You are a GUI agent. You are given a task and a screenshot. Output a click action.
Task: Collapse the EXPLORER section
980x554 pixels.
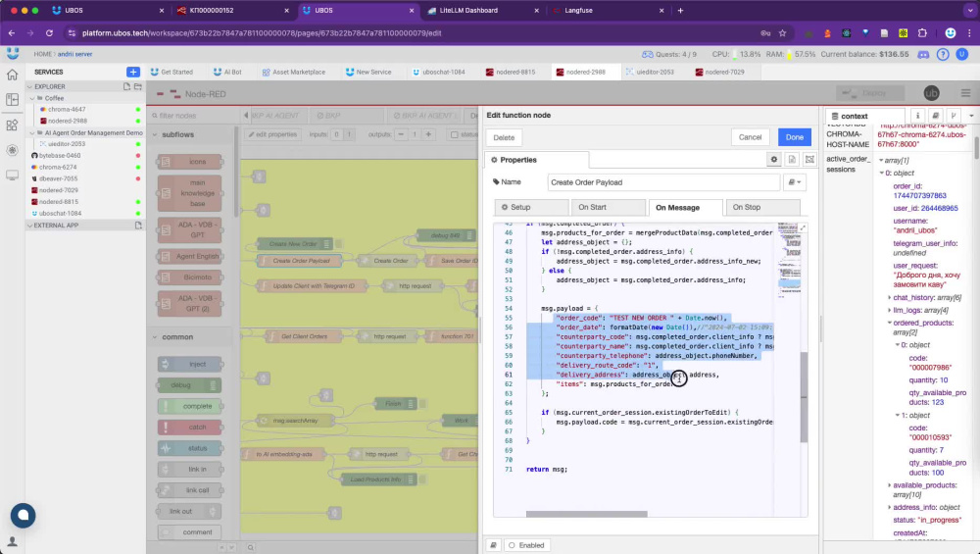pyautogui.click(x=29, y=87)
